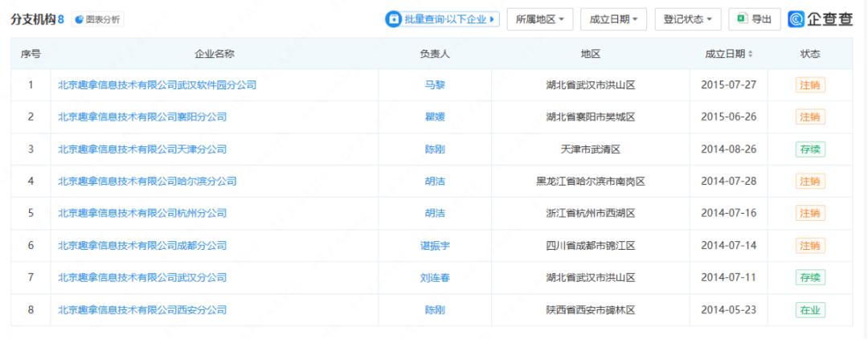Click the 分支机构 8 section title
The height and width of the screenshot is (339, 868).
click(x=38, y=19)
